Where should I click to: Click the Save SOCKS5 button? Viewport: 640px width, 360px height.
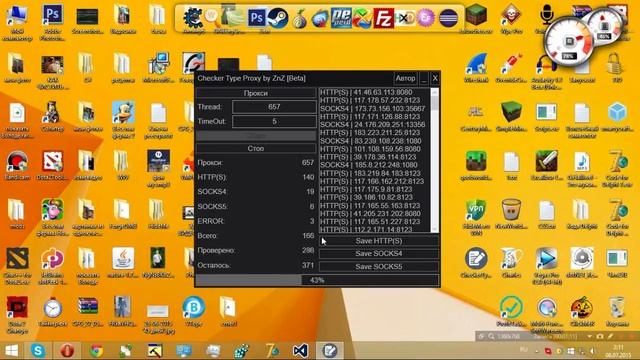379,267
